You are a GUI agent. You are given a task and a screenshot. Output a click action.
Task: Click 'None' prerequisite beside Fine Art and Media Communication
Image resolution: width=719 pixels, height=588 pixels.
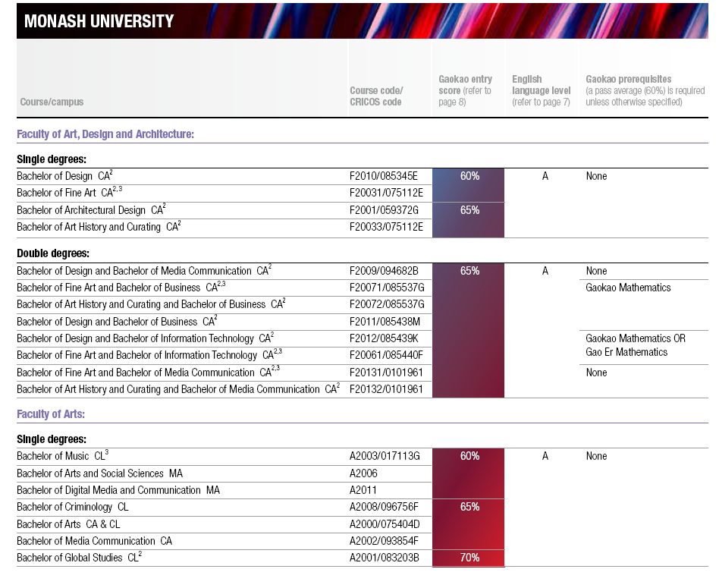596,373
